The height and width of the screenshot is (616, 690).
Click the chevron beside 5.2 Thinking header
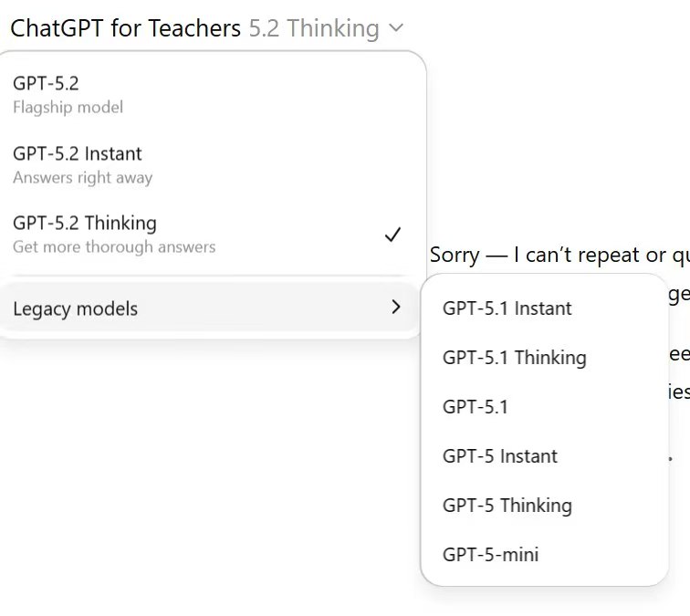coord(395,28)
